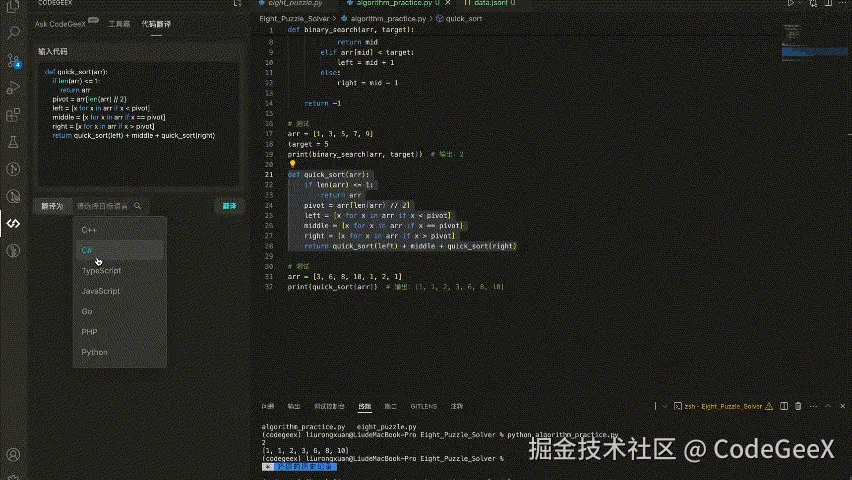Click line number 21 in the gutter
This screenshot has height=480, width=852.
click(x=269, y=174)
